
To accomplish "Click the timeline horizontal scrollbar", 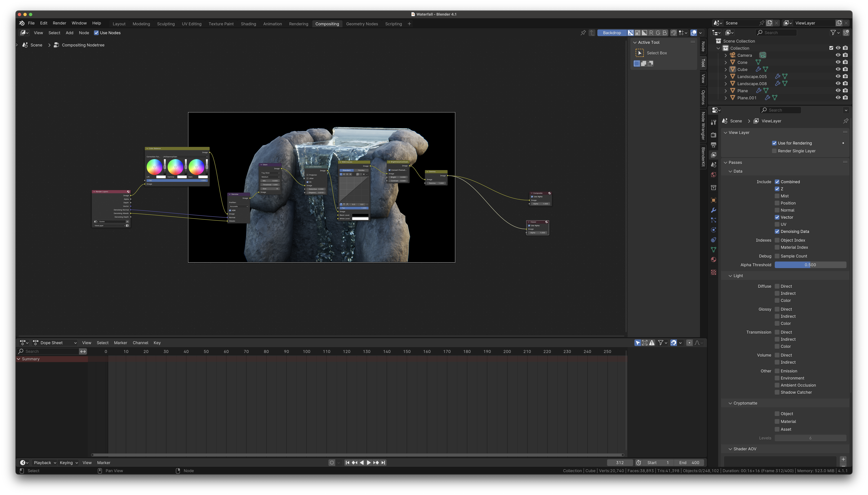I will point(357,455).
